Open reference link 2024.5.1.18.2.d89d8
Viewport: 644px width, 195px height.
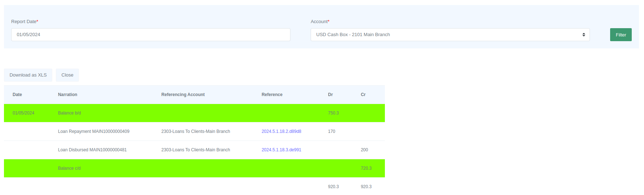pos(281,131)
